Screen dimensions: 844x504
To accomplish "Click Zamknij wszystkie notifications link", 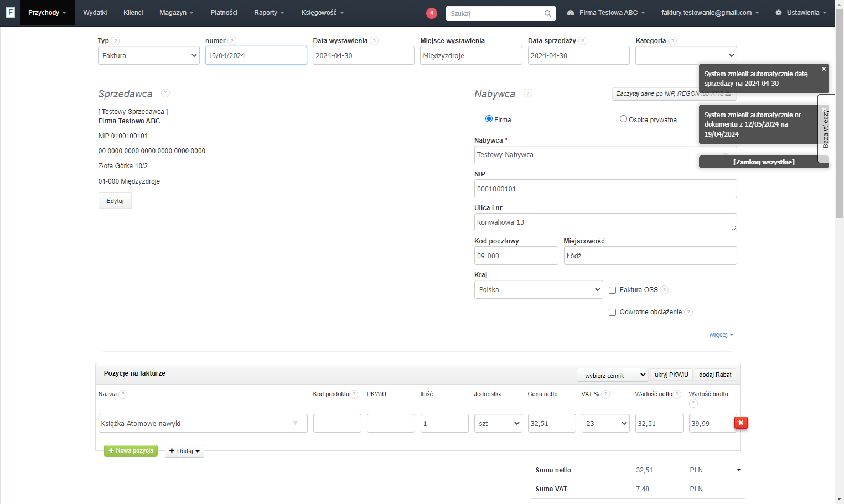I will coord(764,162).
